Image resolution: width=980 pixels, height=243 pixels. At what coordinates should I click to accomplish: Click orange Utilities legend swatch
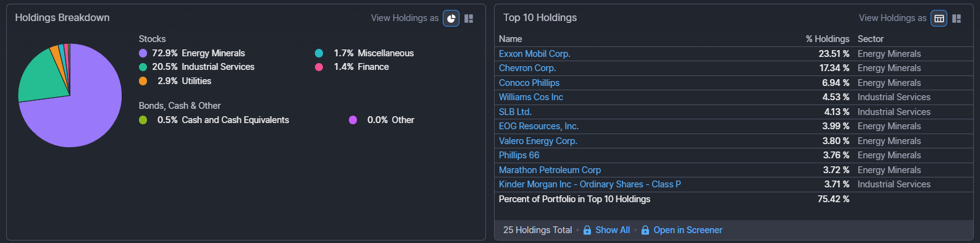[143, 81]
